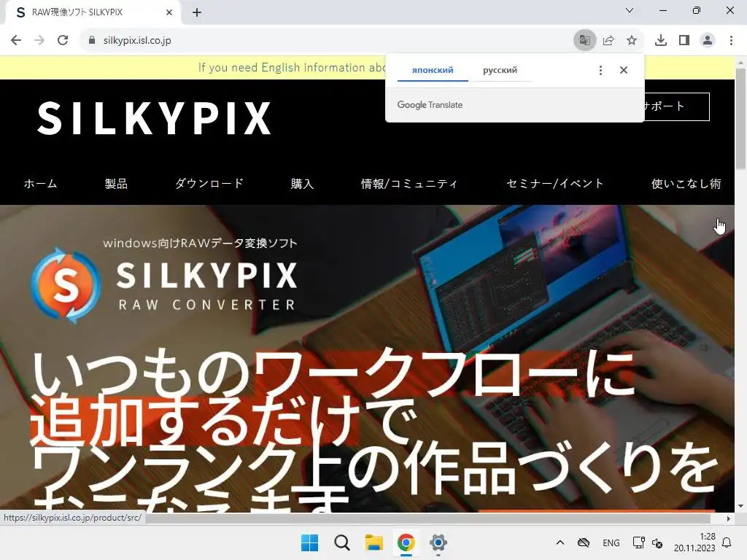Click the Google Translate icon in address bar

[584, 41]
